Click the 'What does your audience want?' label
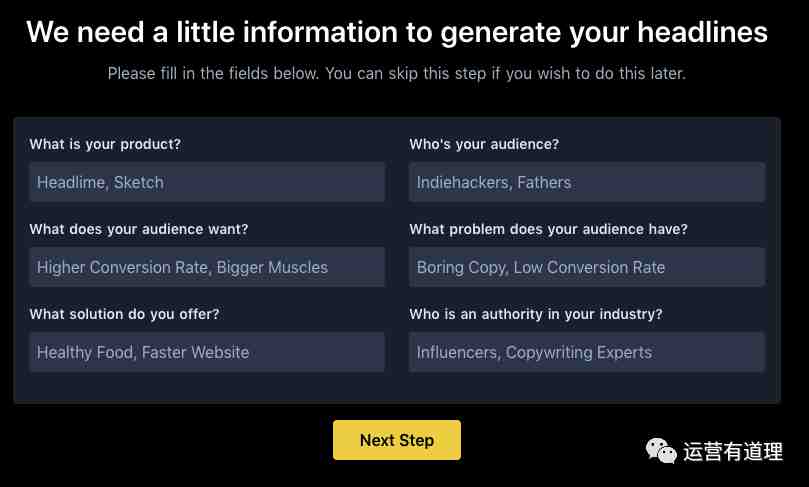Image resolution: width=809 pixels, height=487 pixels. tap(139, 229)
